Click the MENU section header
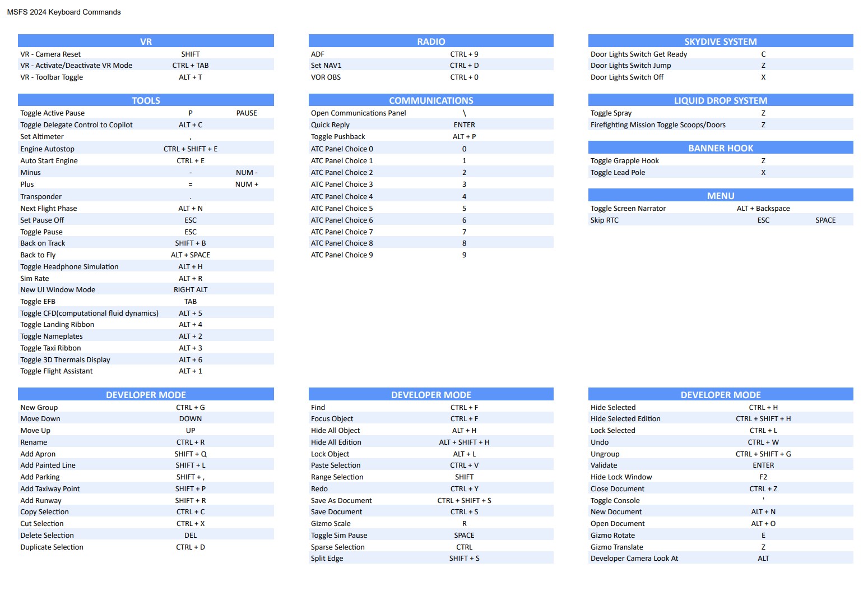 [721, 196]
